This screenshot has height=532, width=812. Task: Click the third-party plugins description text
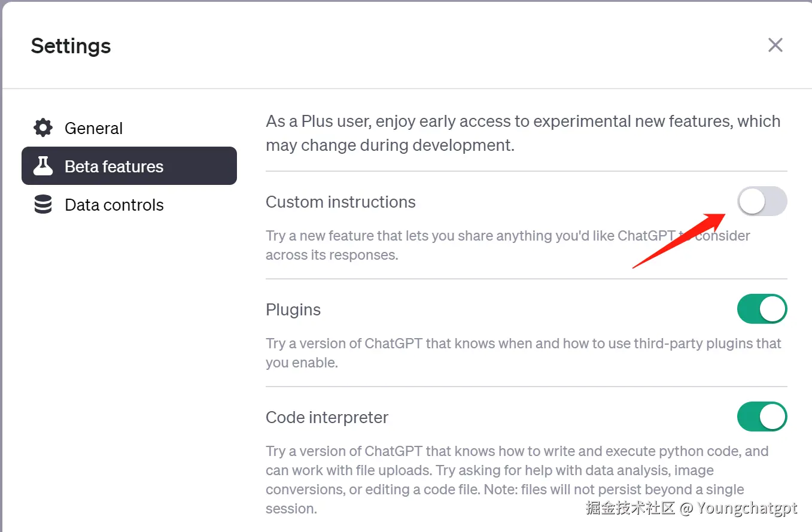524,352
